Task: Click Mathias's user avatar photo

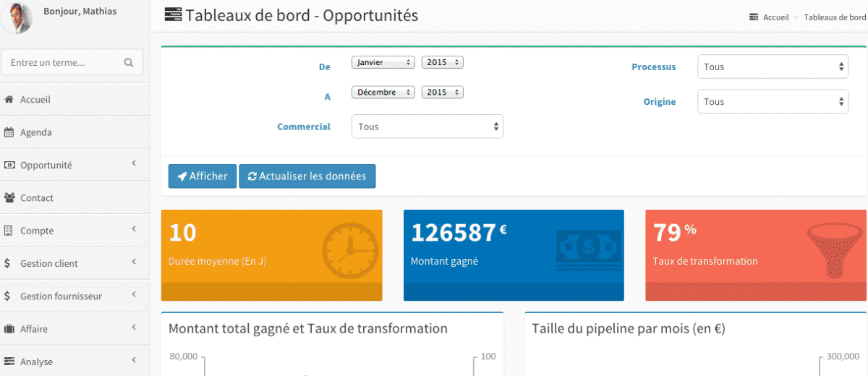Action: pos(17,17)
